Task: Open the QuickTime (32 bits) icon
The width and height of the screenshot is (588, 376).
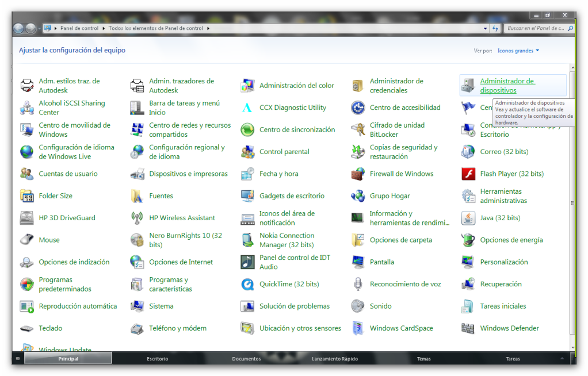Action: pos(247,285)
